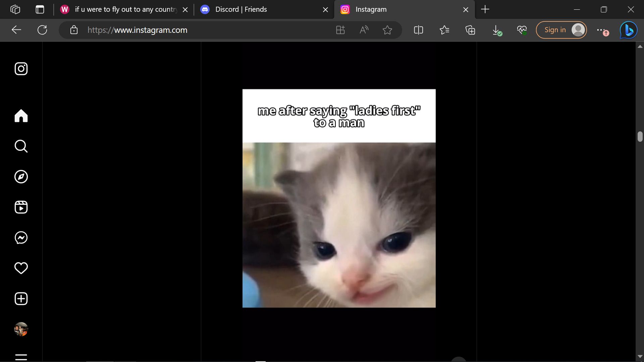
Task: Open Edge settings and more menu
Action: coord(600,30)
